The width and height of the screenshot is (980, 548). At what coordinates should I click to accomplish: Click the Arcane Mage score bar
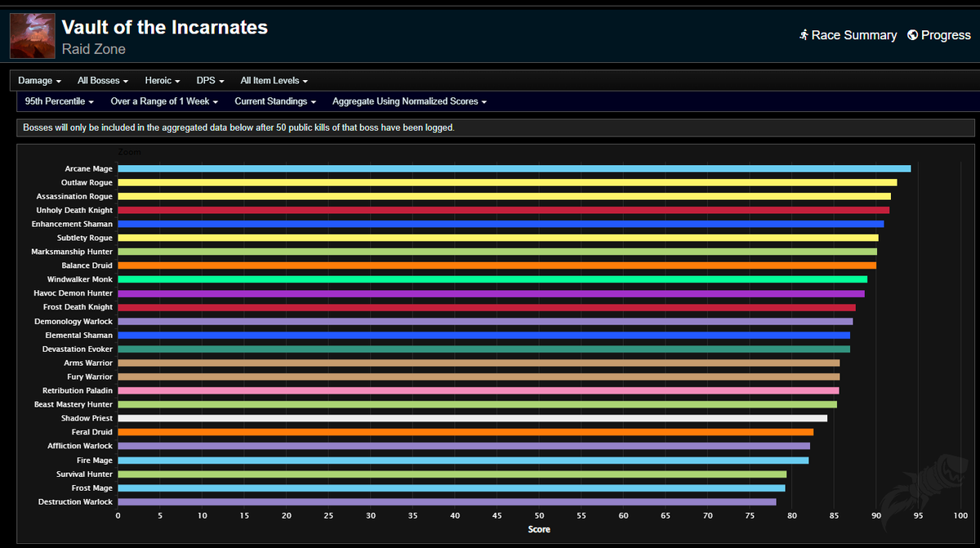[x=514, y=169]
